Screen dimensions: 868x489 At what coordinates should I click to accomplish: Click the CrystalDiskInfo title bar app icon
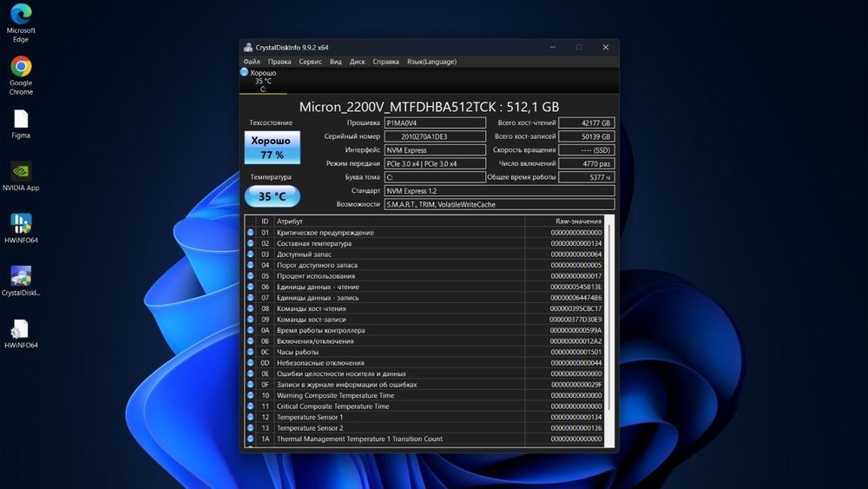[248, 47]
